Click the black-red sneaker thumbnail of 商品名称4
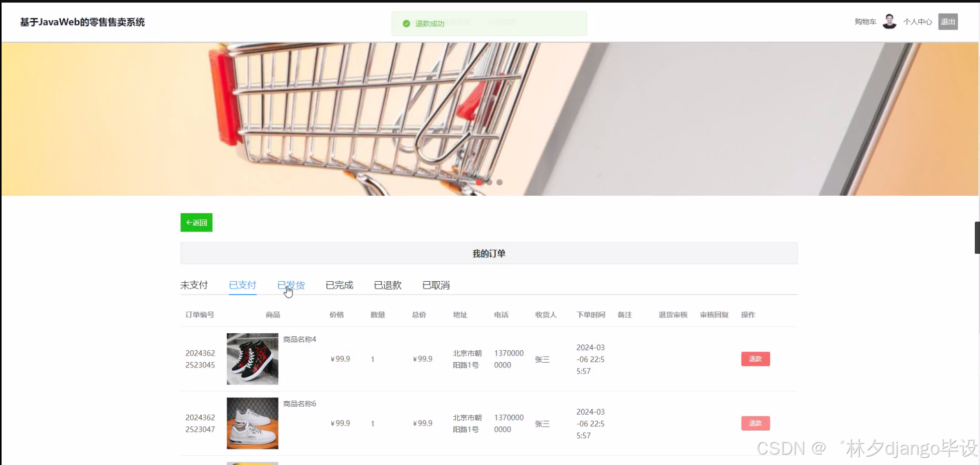 click(x=253, y=359)
